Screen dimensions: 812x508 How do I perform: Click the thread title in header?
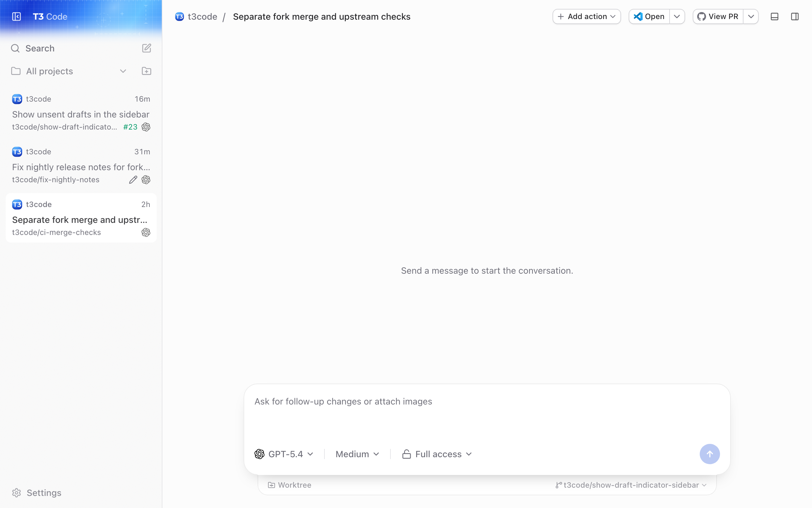pyautogui.click(x=321, y=17)
